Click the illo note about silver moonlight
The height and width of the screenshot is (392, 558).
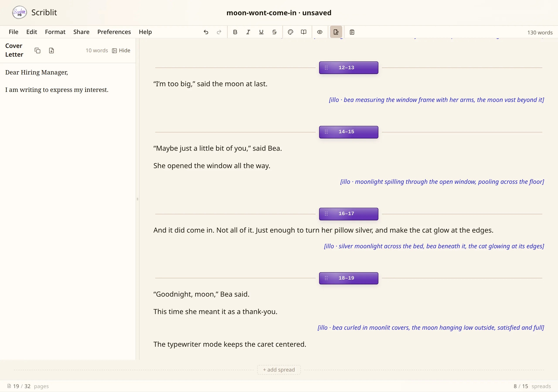[x=434, y=246]
